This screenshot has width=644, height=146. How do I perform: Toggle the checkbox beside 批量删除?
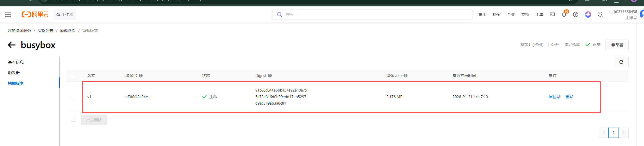pos(73,120)
